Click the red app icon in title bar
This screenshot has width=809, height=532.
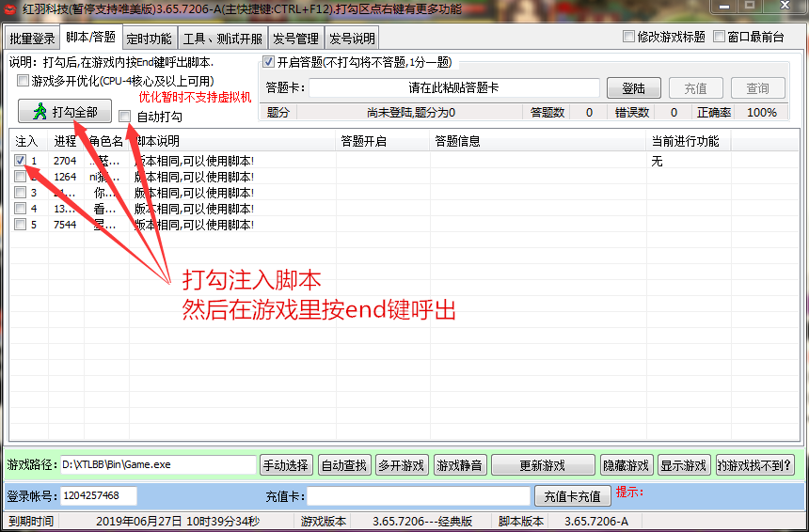point(10,9)
